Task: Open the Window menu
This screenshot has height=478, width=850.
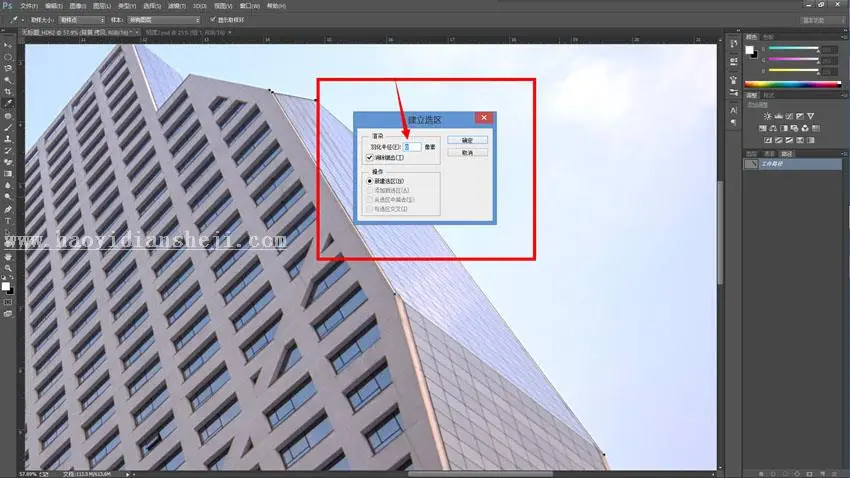Action: point(249,6)
